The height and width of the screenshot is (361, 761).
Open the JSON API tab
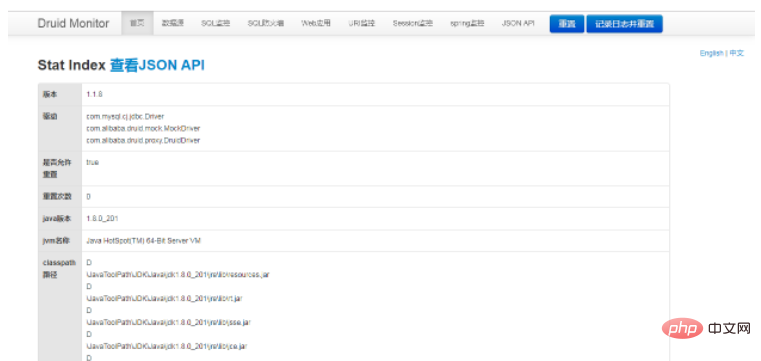(518, 23)
